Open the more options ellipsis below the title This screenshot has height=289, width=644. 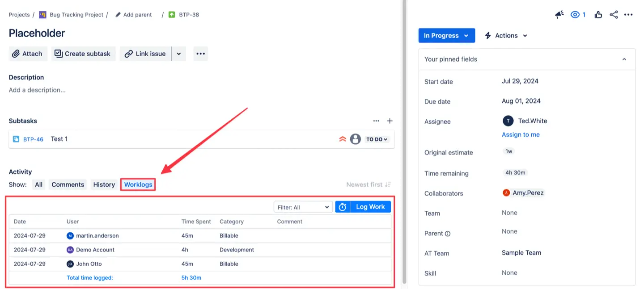click(x=200, y=53)
